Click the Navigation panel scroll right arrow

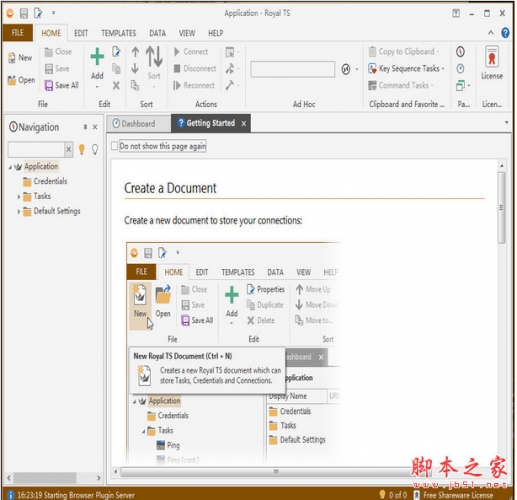(x=99, y=478)
